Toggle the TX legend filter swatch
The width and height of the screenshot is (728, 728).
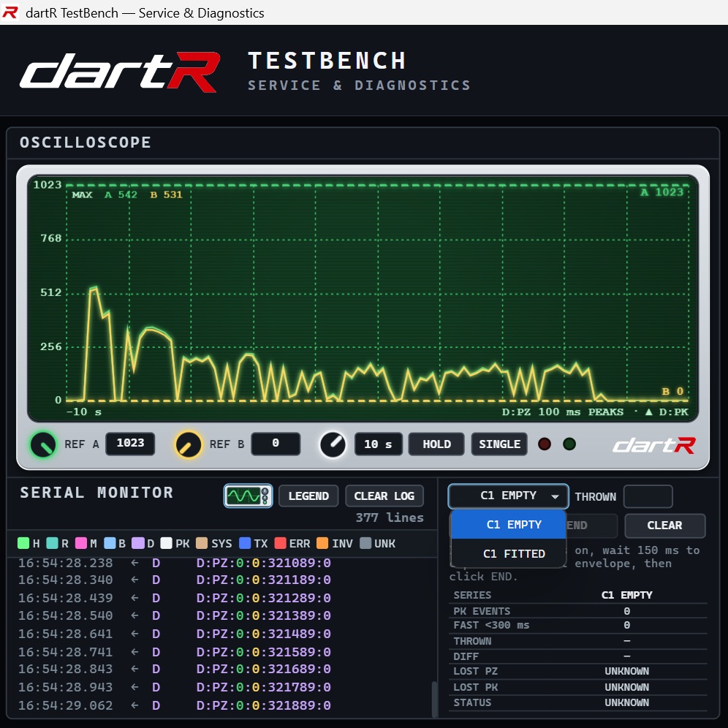245,543
